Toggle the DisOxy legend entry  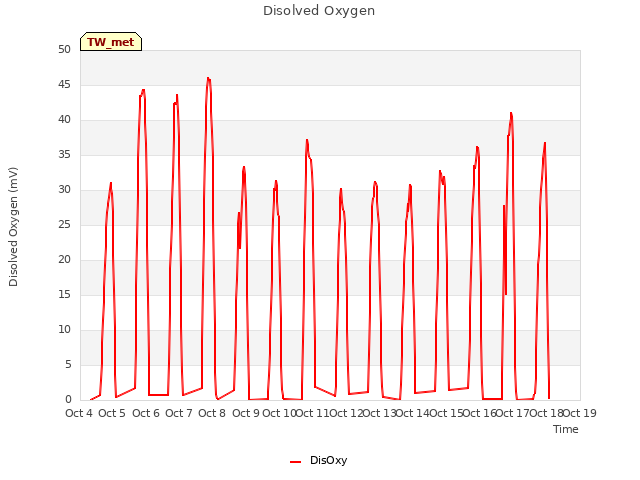[x=318, y=460]
